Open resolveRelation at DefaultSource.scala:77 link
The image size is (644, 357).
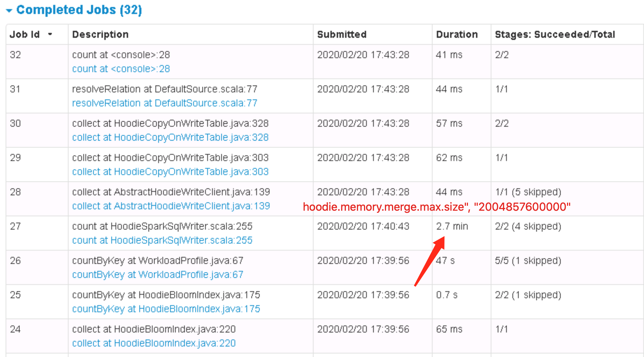[164, 103]
